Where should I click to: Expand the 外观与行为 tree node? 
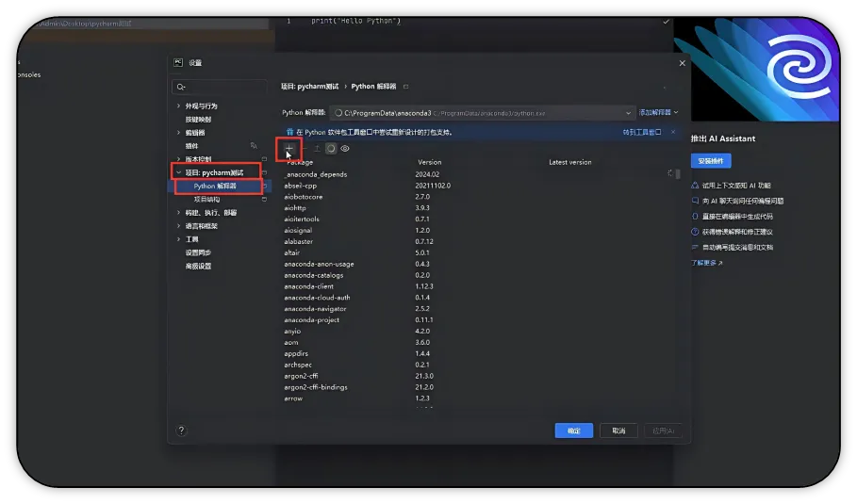pyautogui.click(x=178, y=106)
